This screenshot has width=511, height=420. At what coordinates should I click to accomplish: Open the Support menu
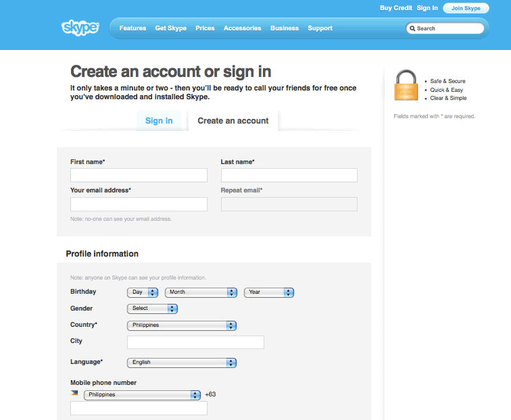click(320, 28)
